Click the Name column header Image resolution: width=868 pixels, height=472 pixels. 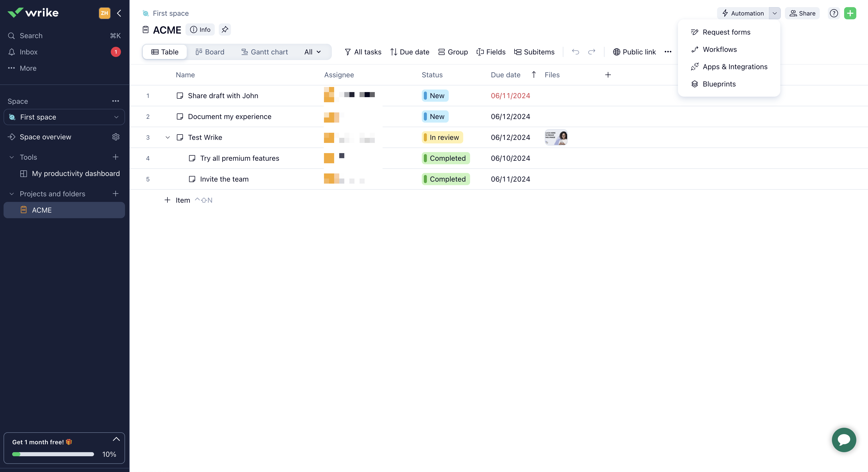click(x=185, y=75)
